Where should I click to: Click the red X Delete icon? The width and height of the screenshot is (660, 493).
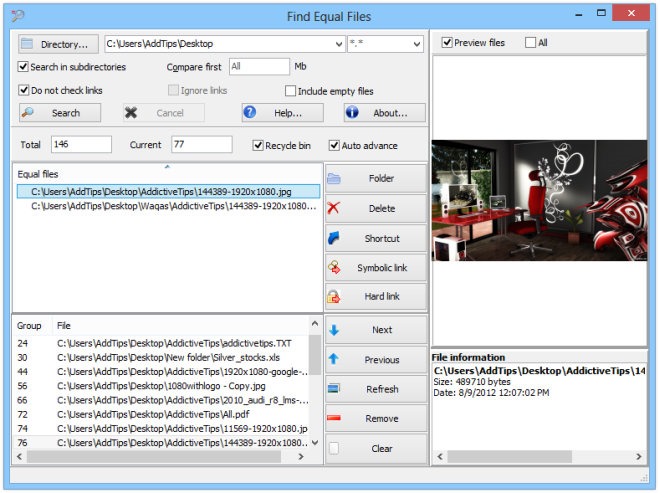(x=333, y=208)
